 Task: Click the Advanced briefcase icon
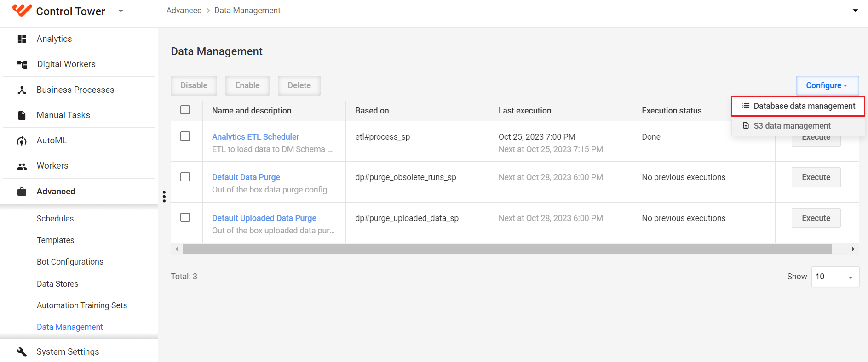[x=22, y=192]
